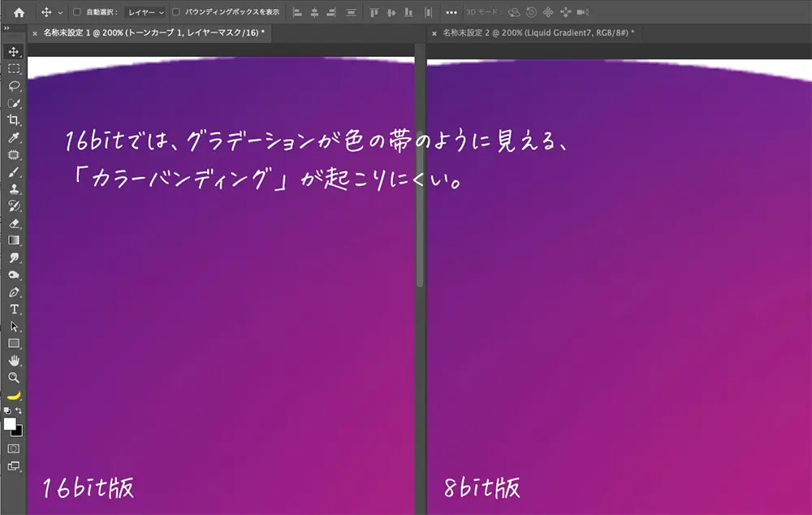Select the Eraser tool
This screenshot has height=515, width=812.
14,223
